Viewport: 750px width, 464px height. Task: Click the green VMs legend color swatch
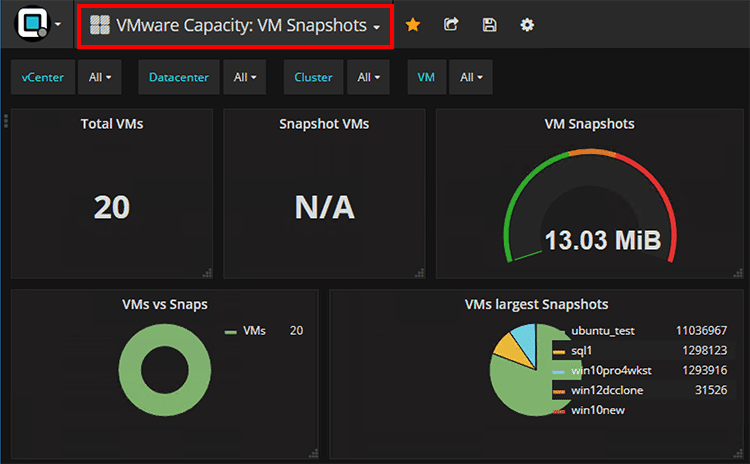tap(231, 332)
